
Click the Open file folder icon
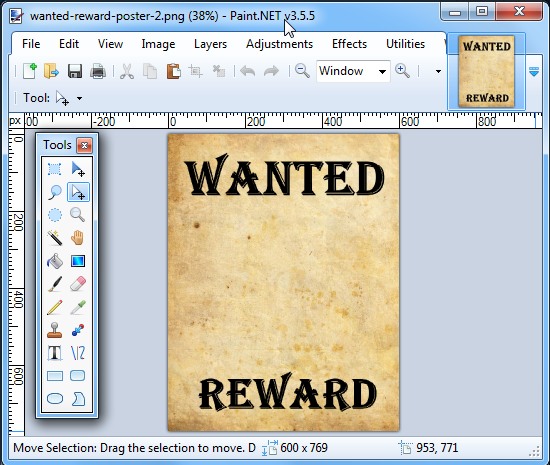[x=51, y=71]
